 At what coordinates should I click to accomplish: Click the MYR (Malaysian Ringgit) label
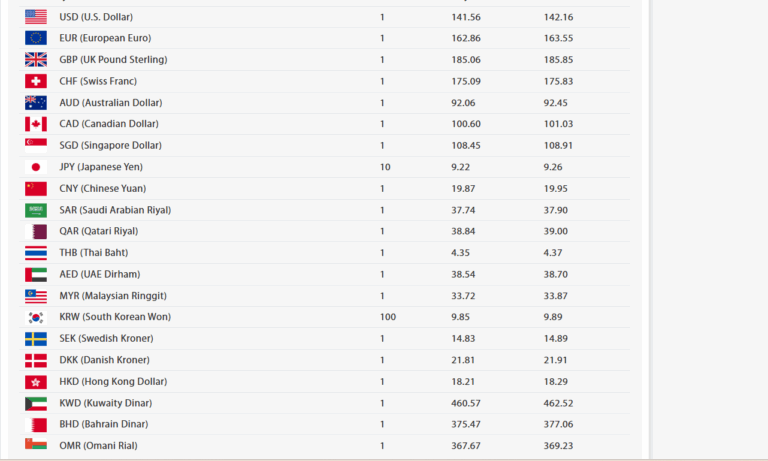[x=113, y=296]
